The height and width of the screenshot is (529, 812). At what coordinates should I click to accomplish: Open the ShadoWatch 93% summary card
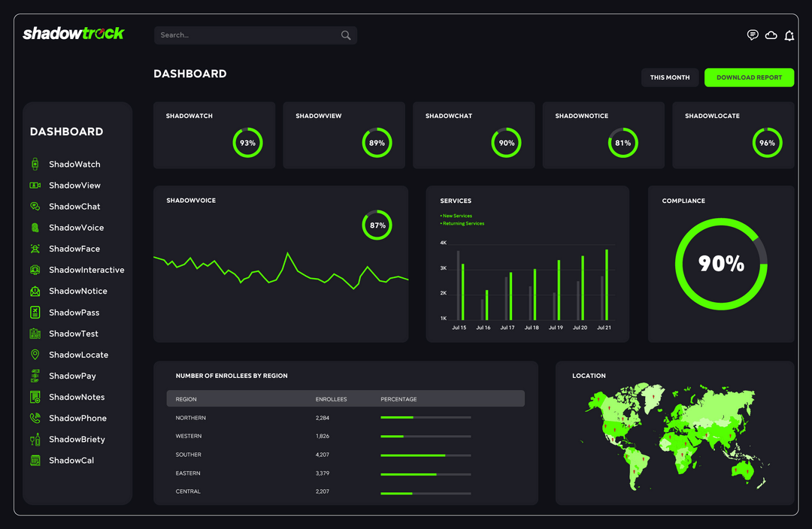coord(214,135)
